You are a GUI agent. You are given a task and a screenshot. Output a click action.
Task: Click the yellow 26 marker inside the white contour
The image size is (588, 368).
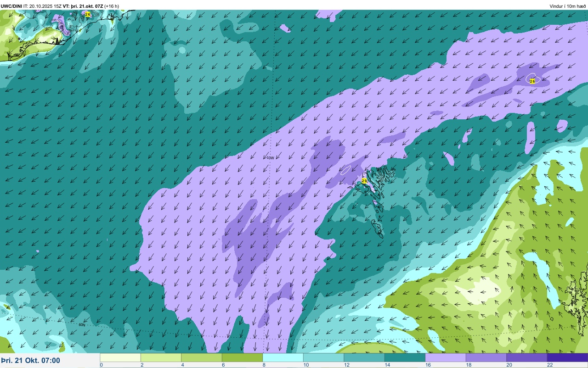coord(532,81)
